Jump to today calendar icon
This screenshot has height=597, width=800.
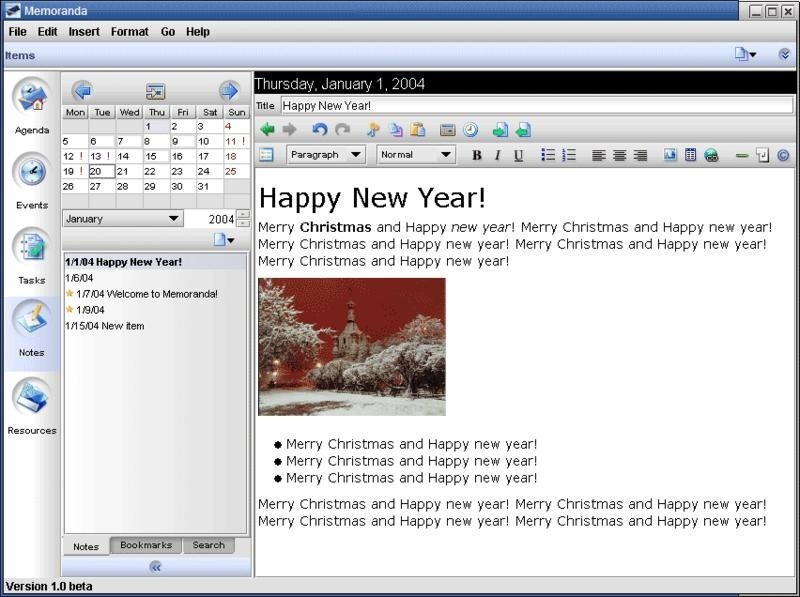[x=155, y=91]
